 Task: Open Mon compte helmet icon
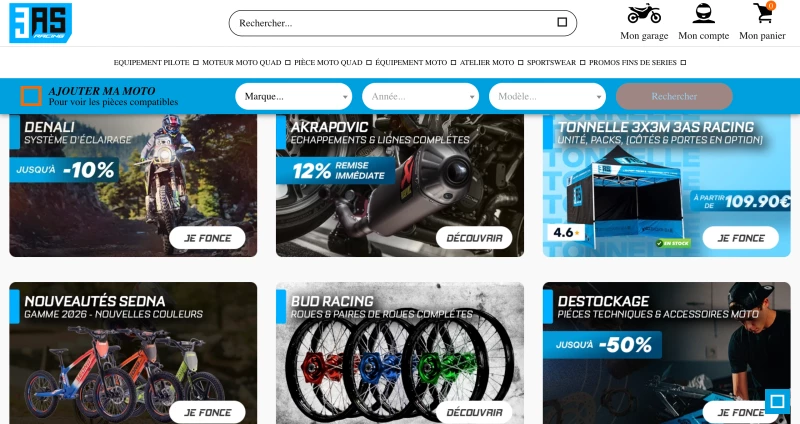click(704, 14)
